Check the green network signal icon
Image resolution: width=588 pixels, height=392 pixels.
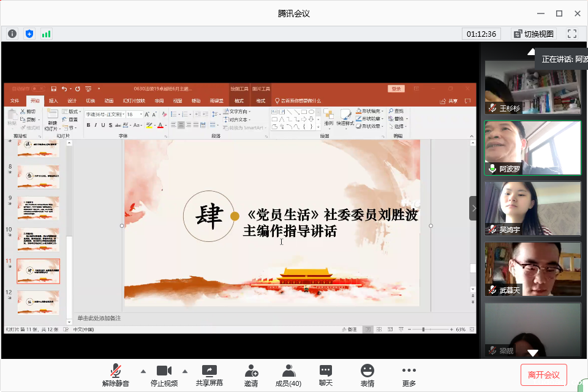(47, 34)
